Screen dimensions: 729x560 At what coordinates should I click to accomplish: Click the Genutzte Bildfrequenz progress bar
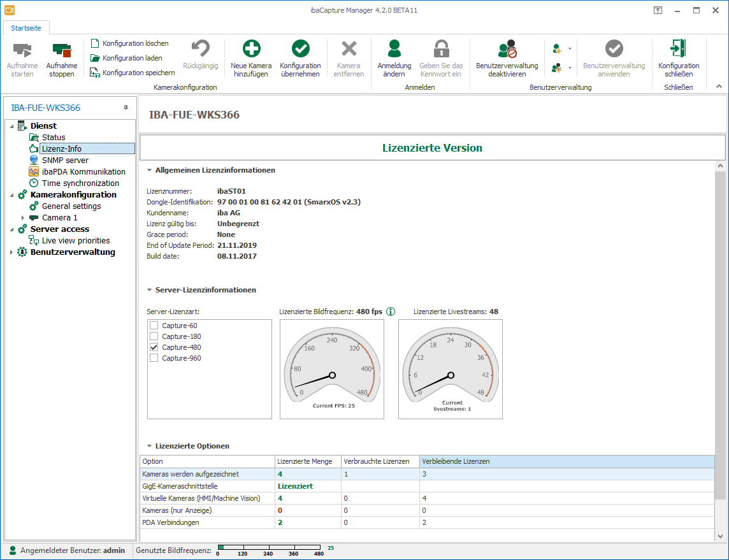(x=270, y=547)
